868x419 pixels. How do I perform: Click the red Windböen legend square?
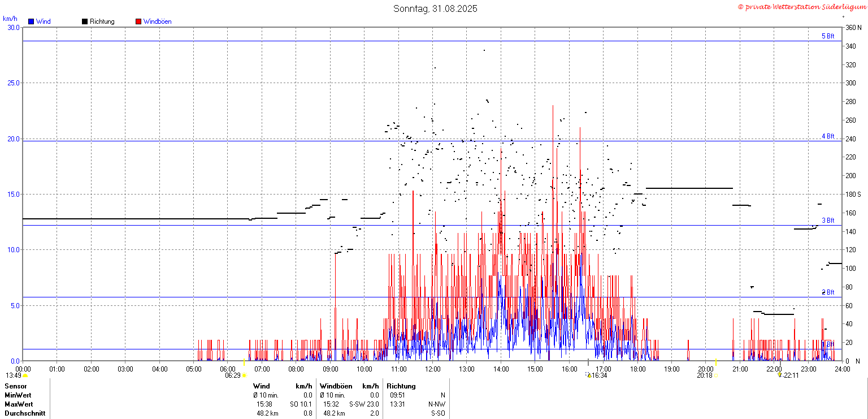[x=138, y=21]
